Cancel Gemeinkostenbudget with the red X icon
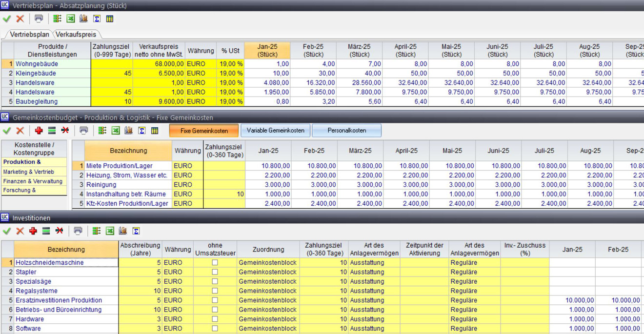Viewport: 644px width, 334px height. [20, 130]
